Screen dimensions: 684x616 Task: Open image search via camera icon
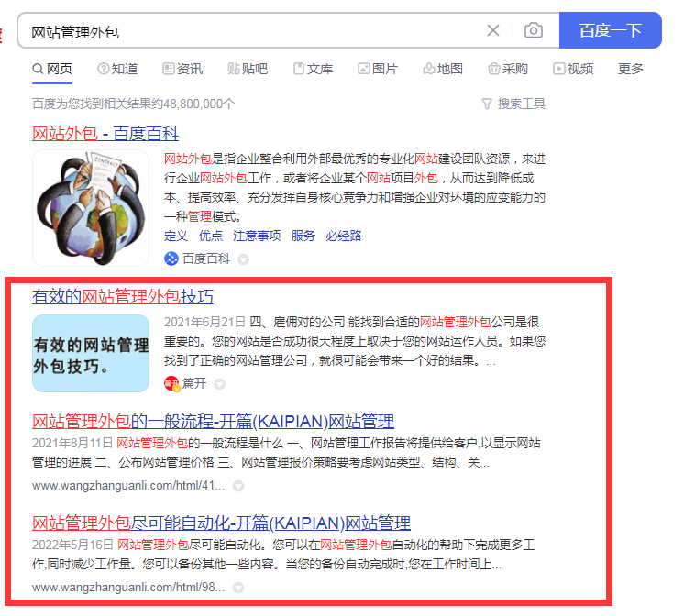[533, 30]
